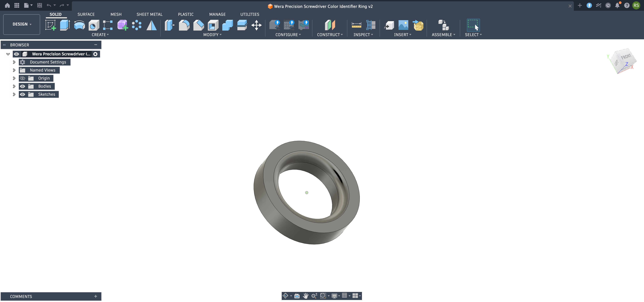Open the Grid and Snaps settings
Viewport: 644px width, 302px height.
[344, 295]
